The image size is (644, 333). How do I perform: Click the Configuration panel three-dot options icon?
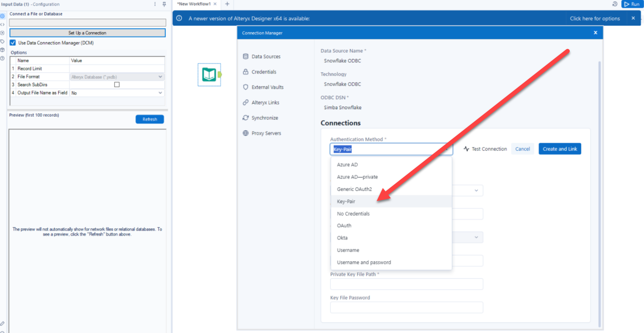tap(155, 4)
